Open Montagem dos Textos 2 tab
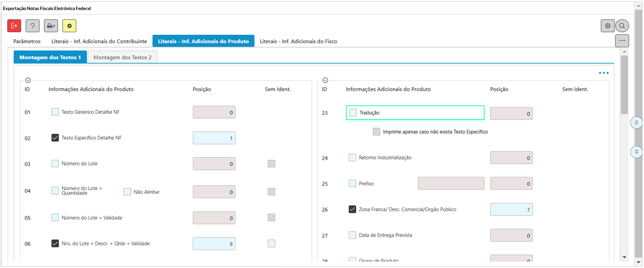The image size is (644, 268). click(x=123, y=57)
